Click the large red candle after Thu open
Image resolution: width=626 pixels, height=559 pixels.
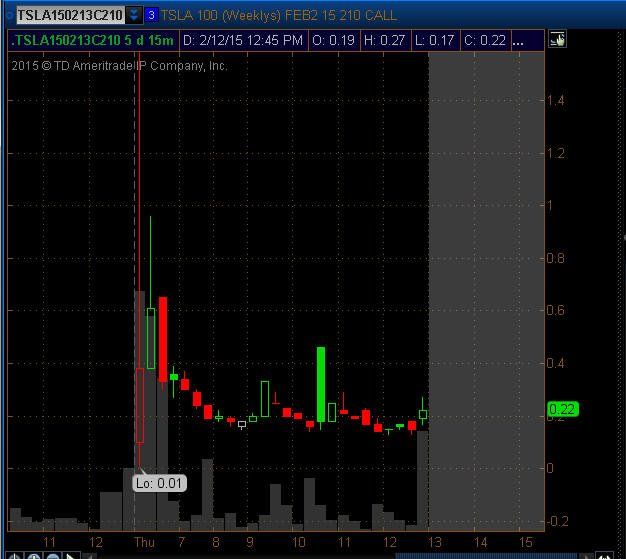163,339
